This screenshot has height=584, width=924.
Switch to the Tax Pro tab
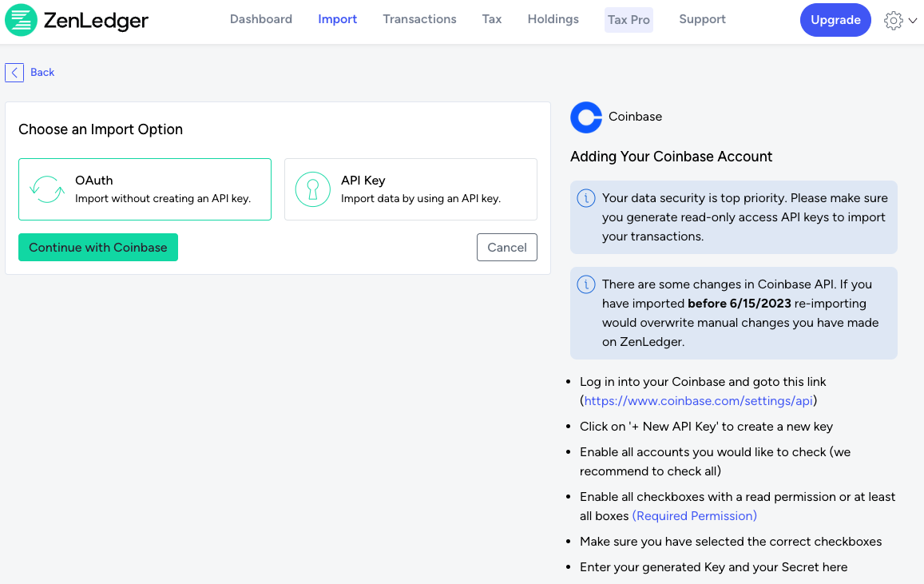(629, 20)
